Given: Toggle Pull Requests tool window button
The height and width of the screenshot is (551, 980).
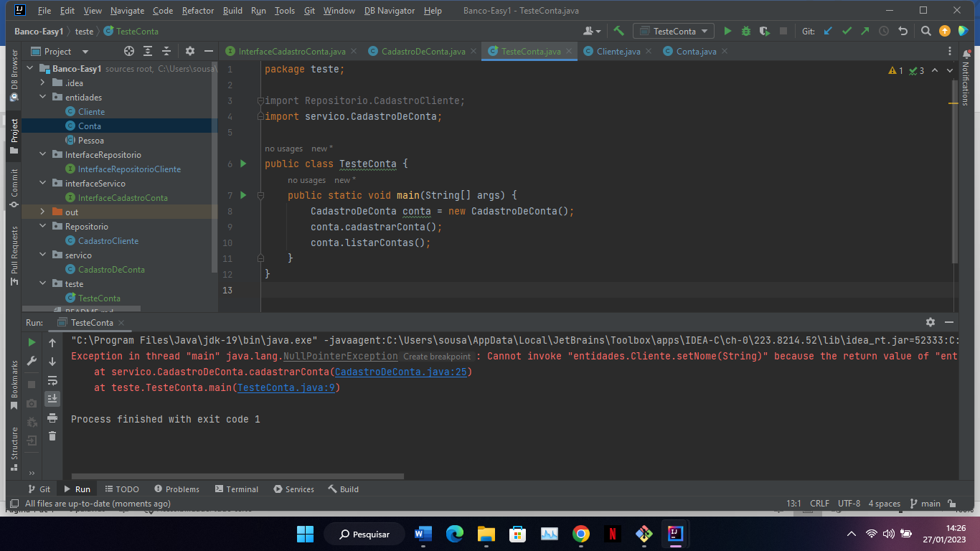Looking at the screenshot, I should click(14, 256).
